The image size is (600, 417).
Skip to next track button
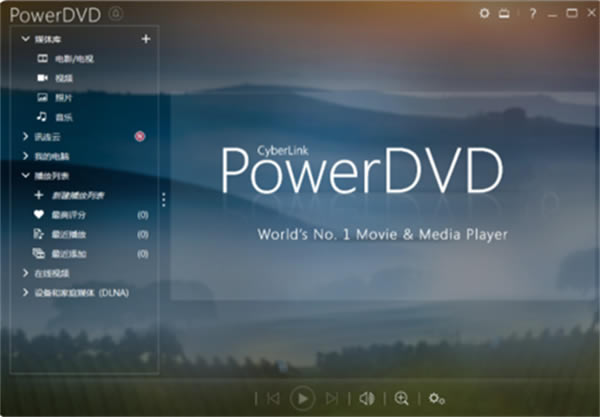click(331, 399)
